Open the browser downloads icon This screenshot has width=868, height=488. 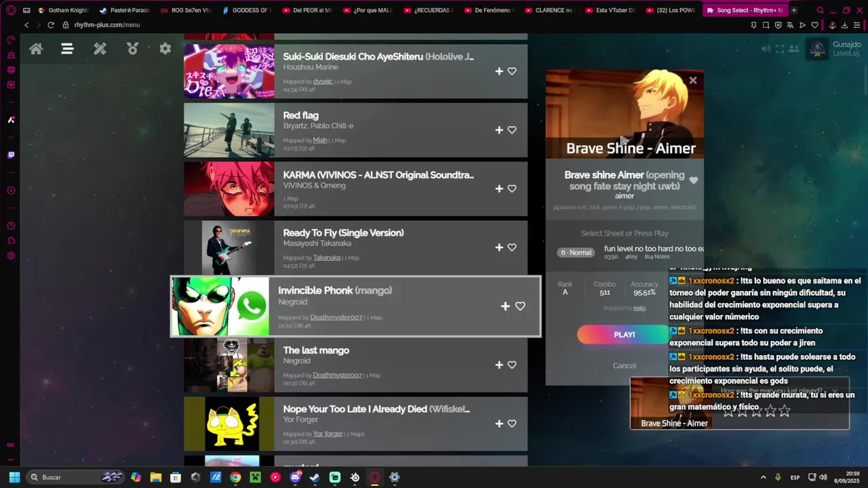[x=845, y=25]
